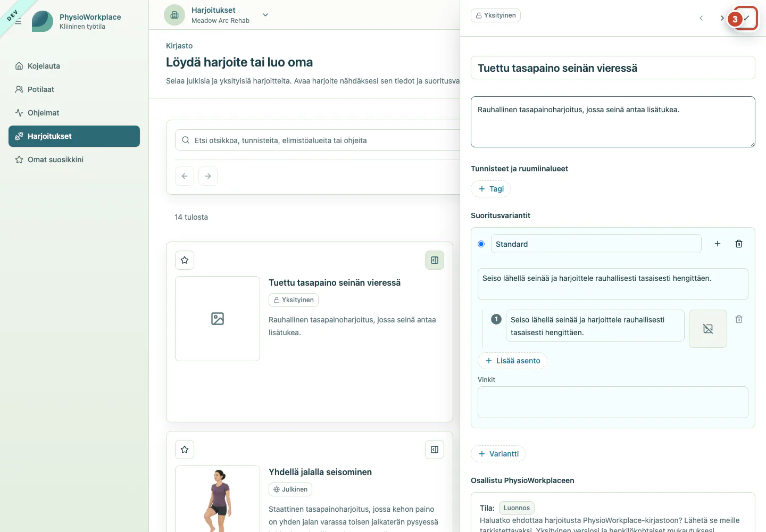Click Lisää asento button
Viewport: 766px width, 532px height.
pos(512,361)
